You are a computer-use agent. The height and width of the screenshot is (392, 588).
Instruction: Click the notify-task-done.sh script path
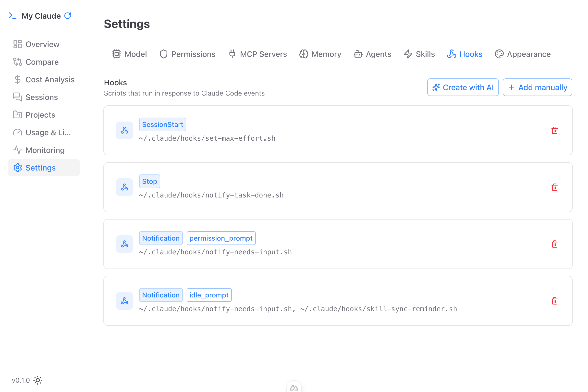(x=211, y=195)
